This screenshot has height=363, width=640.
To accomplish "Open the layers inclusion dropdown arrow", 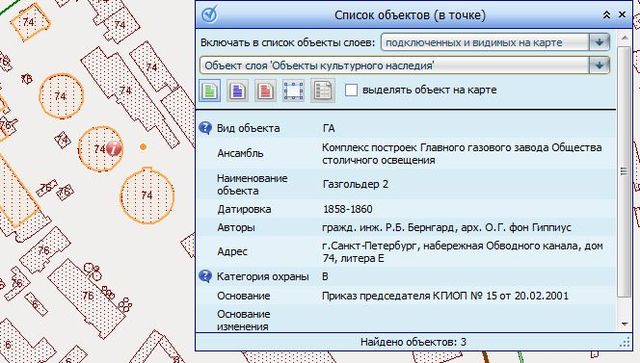I will point(599,42).
